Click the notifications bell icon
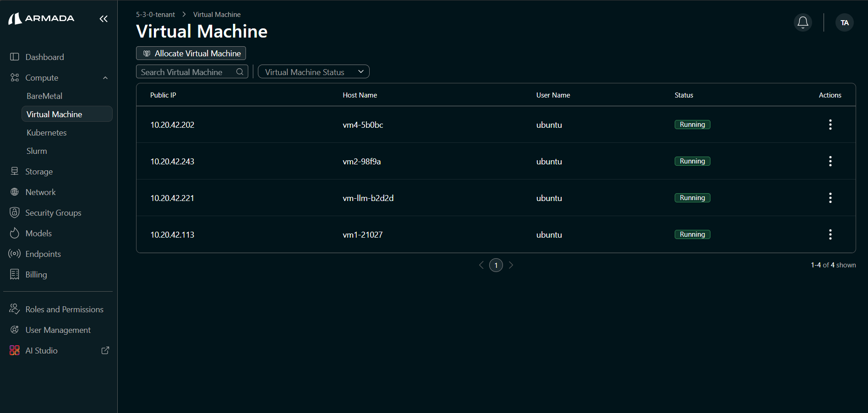 click(802, 22)
